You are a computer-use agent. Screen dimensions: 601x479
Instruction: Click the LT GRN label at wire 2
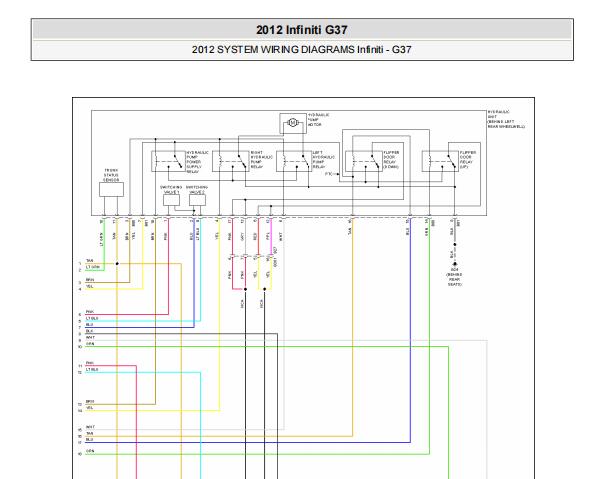click(93, 267)
